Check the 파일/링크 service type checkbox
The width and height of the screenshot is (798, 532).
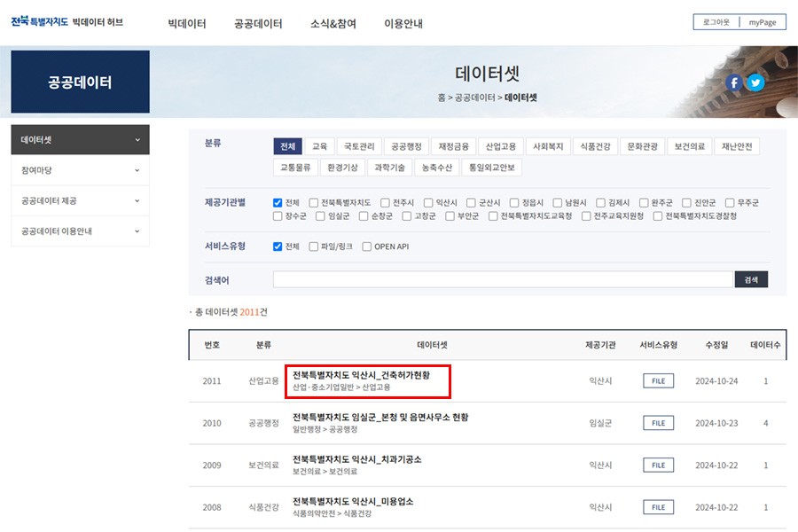point(314,246)
